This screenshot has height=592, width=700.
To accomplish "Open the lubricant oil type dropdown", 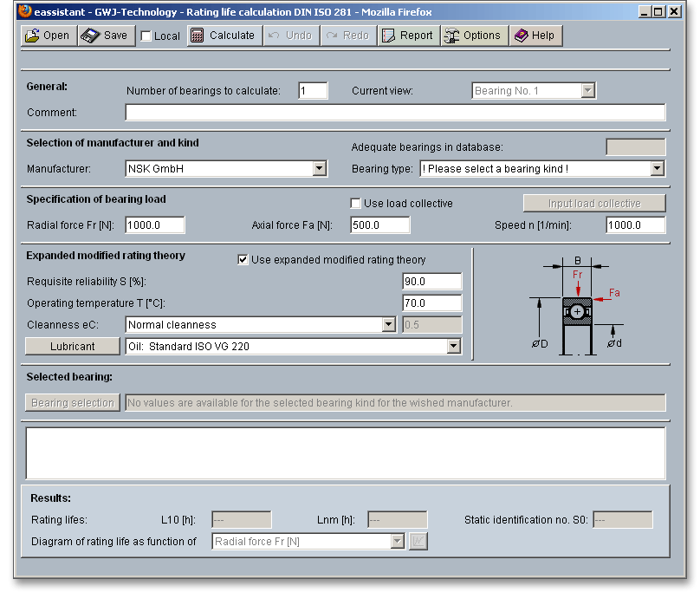I will pyautogui.click(x=452, y=347).
